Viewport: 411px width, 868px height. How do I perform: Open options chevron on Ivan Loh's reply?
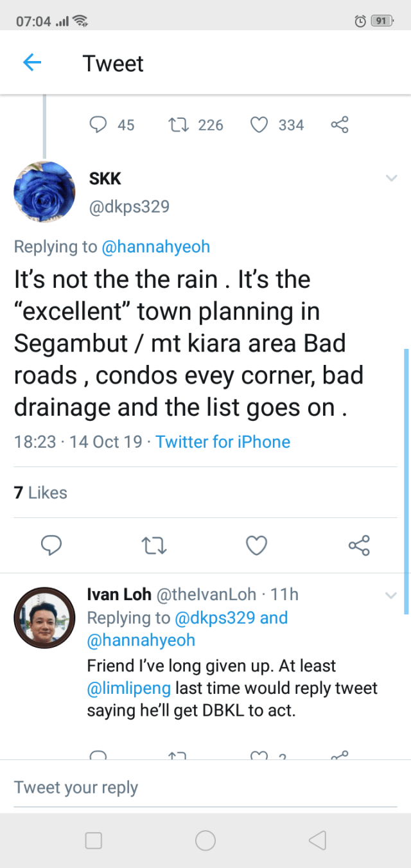click(391, 596)
